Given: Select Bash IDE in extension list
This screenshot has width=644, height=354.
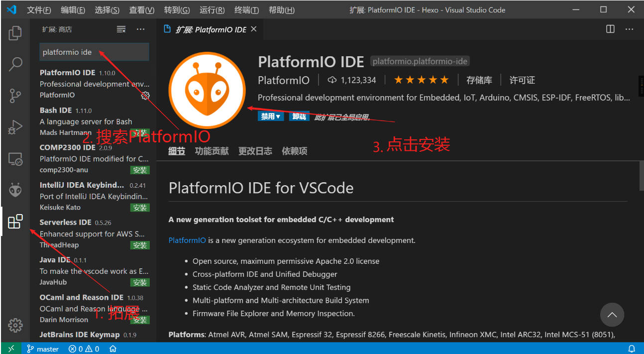Looking at the screenshot, I should coord(93,121).
